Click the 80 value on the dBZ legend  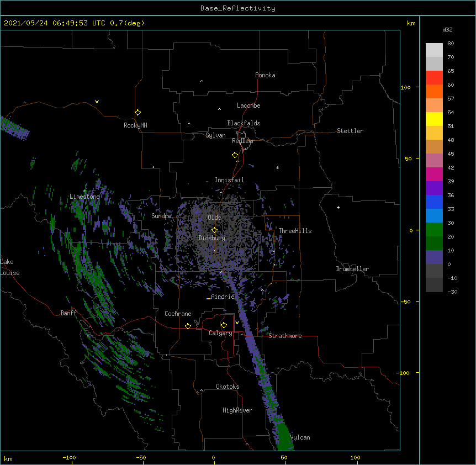point(451,44)
